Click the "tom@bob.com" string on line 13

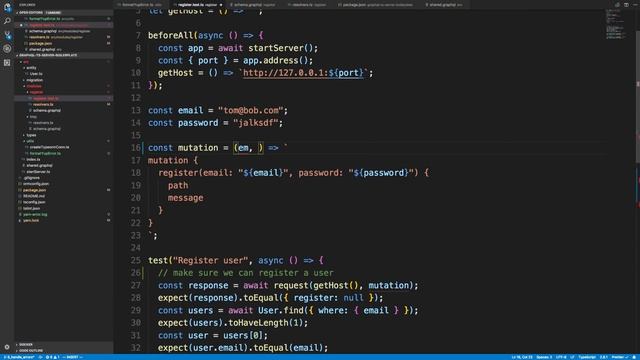[251, 111]
